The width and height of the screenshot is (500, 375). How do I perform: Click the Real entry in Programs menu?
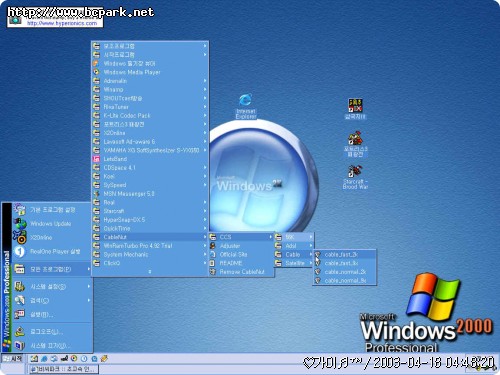pos(150,202)
